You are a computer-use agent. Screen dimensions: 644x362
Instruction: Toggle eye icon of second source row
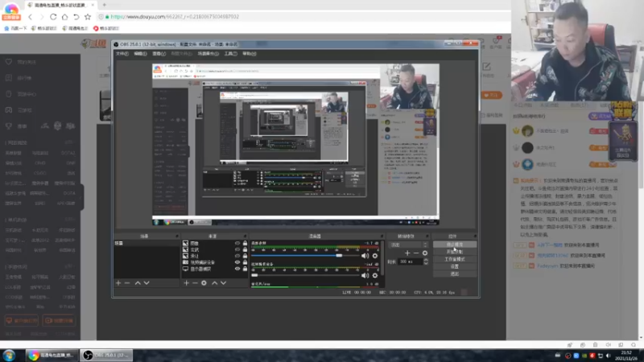pos(237,249)
